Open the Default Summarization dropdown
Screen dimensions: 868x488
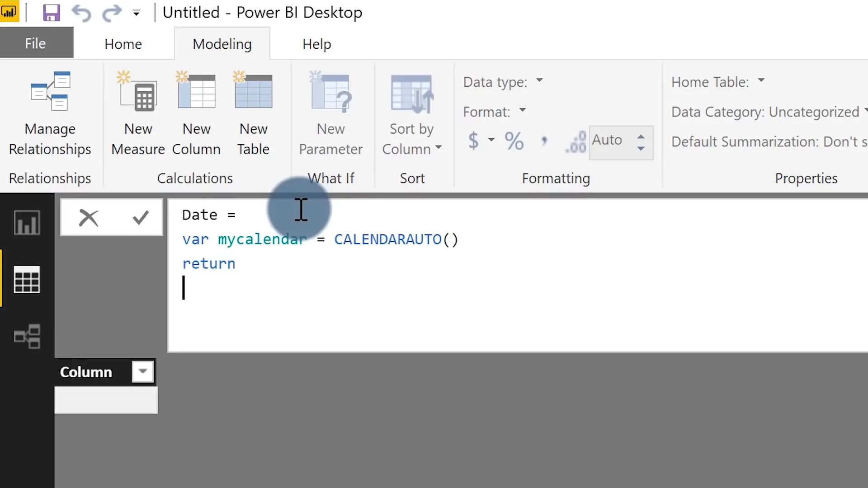[769, 141]
